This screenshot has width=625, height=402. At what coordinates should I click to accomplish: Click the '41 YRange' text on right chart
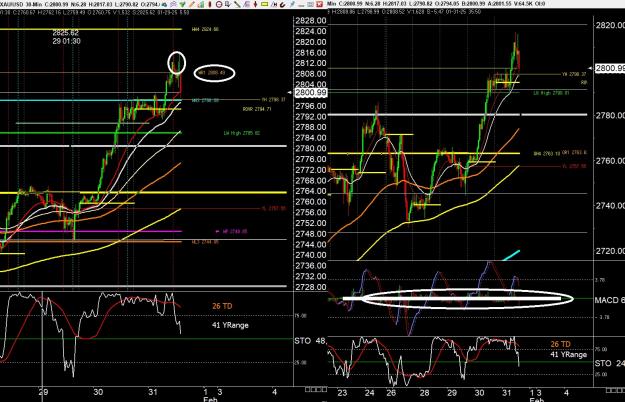(569, 354)
